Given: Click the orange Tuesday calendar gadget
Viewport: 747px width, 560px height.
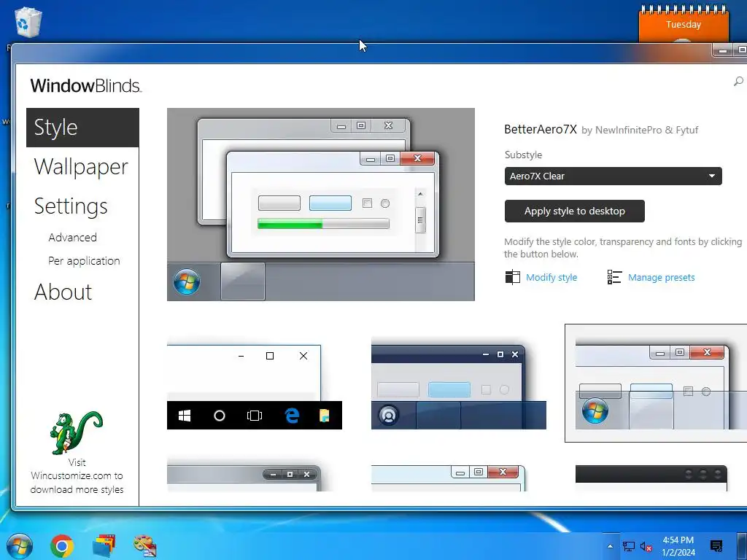Looking at the screenshot, I should pyautogui.click(x=684, y=24).
